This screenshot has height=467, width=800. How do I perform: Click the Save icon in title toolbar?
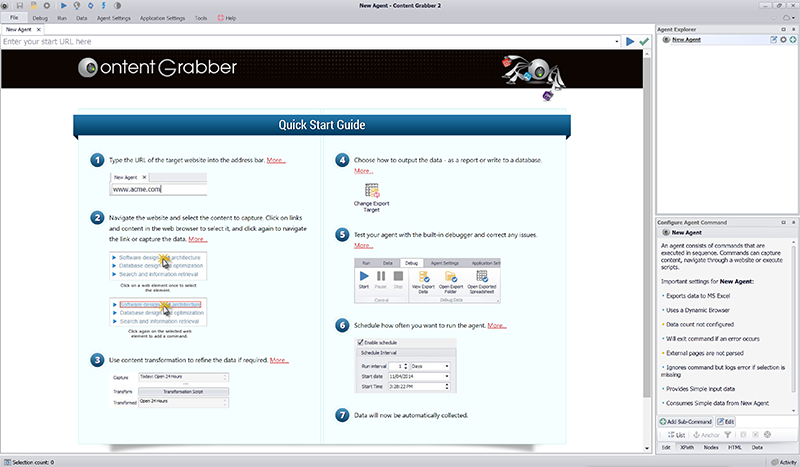20,6
